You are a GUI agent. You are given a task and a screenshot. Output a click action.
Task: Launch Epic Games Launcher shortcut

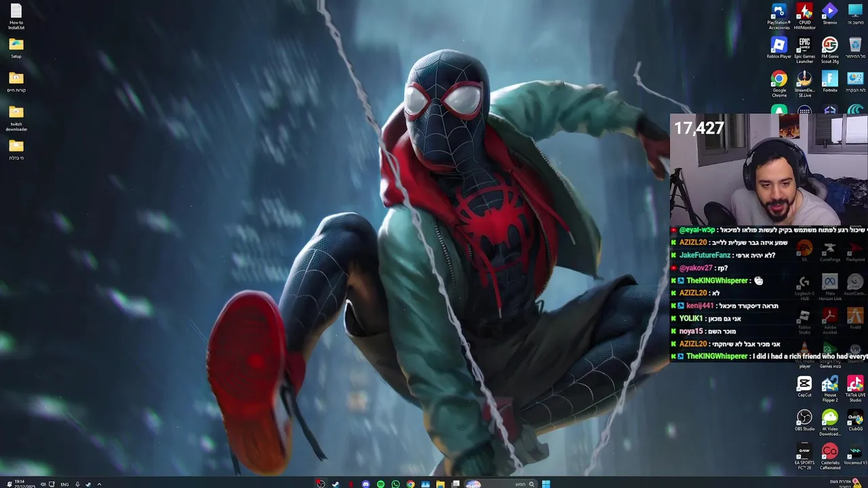804,50
